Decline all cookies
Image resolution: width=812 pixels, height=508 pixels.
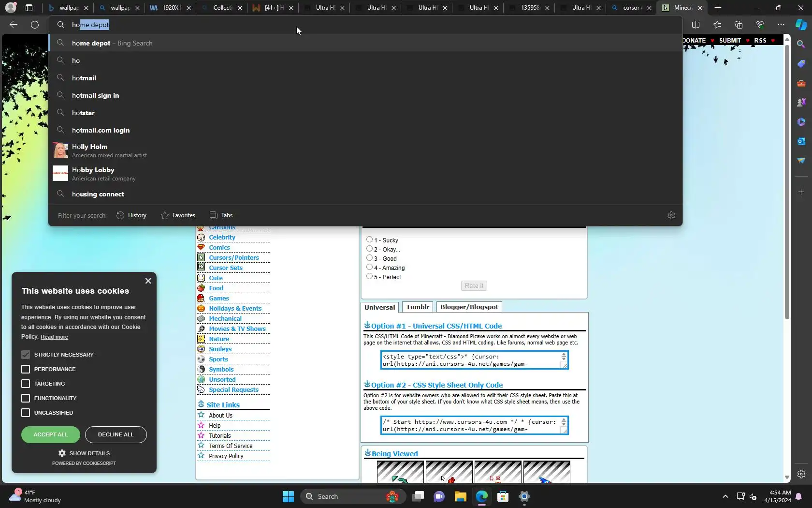point(116,434)
